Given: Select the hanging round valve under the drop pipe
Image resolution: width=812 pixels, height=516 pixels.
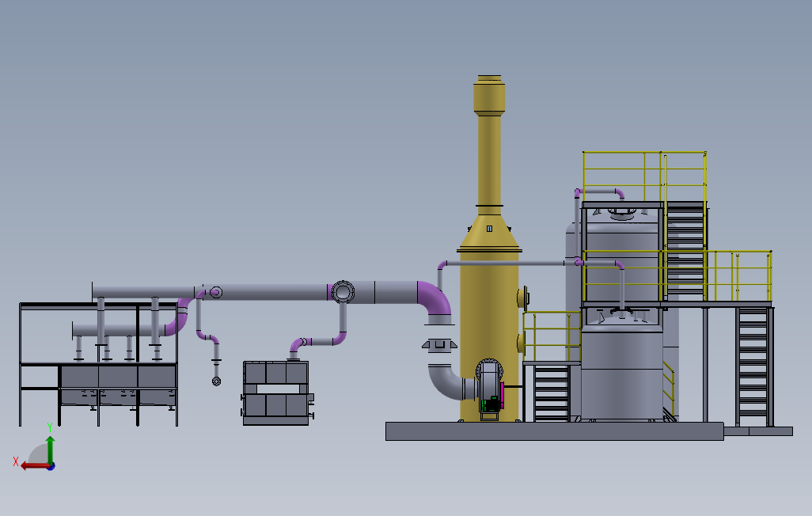Looking at the screenshot, I should pyautogui.click(x=217, y=381).
